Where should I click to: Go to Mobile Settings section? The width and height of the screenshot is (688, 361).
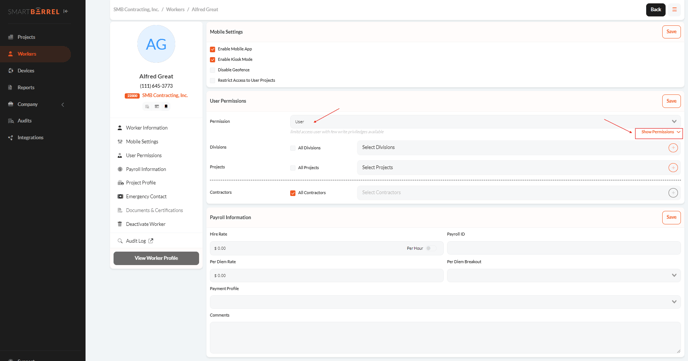(x=142, y=142)
